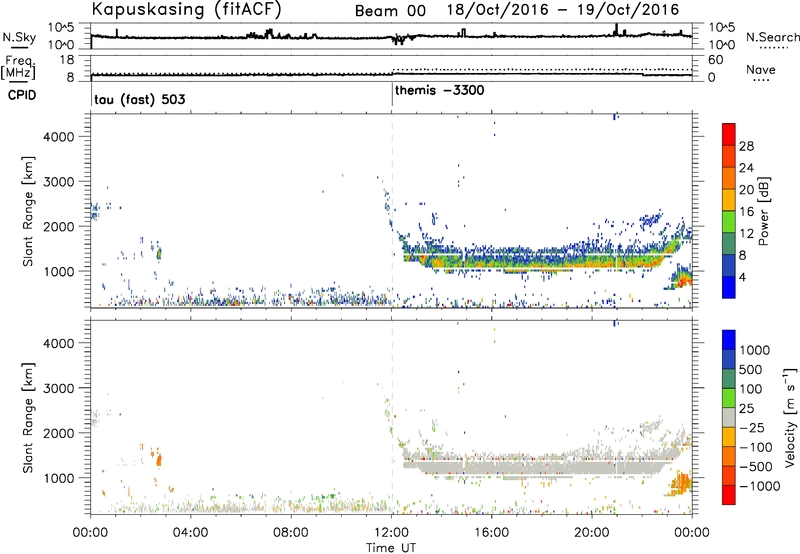Click the dashed 12:00 CPID-change line in power panel

392,210
